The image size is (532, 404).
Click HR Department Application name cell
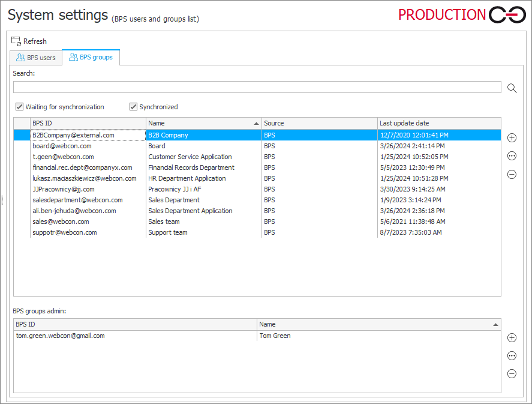pyautogui.click(x=203, y=178)
